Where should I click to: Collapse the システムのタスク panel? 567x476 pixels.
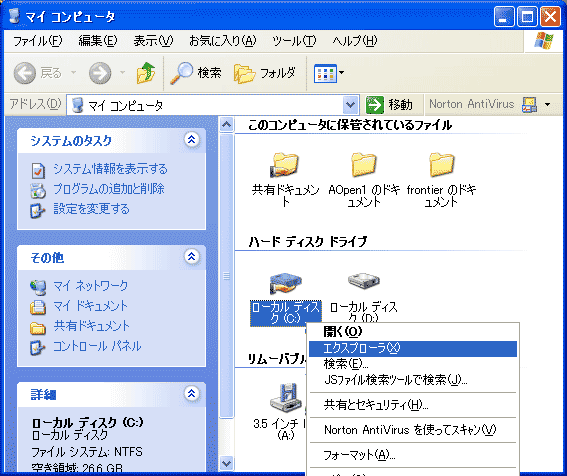point(192,140)
